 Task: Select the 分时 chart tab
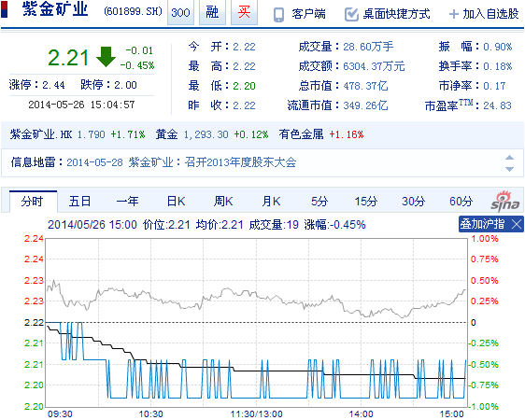point(33,202)
